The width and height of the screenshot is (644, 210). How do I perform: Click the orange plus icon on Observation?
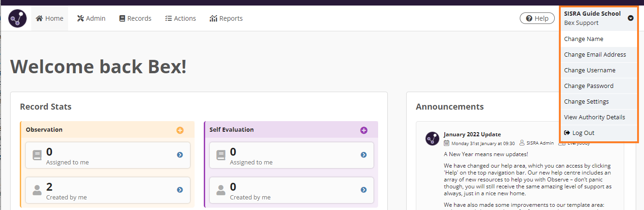tap(180, 130)
